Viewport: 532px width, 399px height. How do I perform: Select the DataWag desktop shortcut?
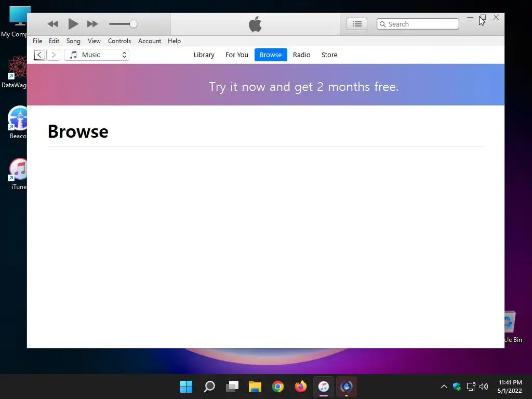14,72
